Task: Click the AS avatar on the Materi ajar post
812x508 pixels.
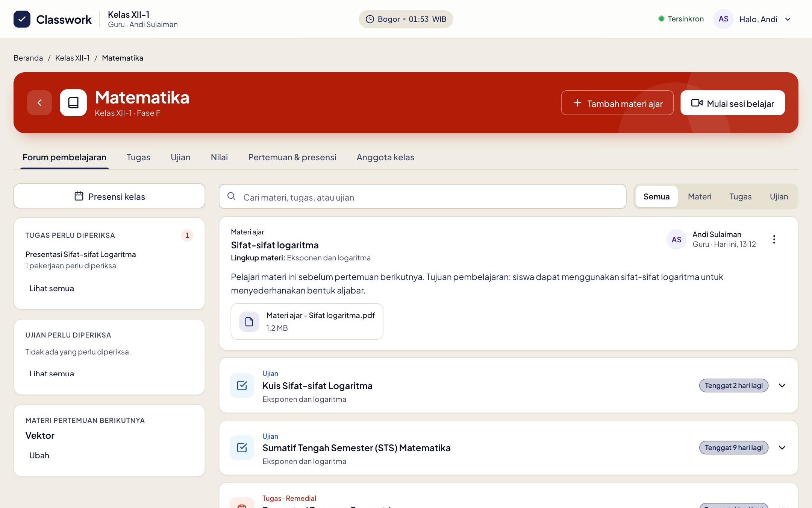Action: (677, 239)
